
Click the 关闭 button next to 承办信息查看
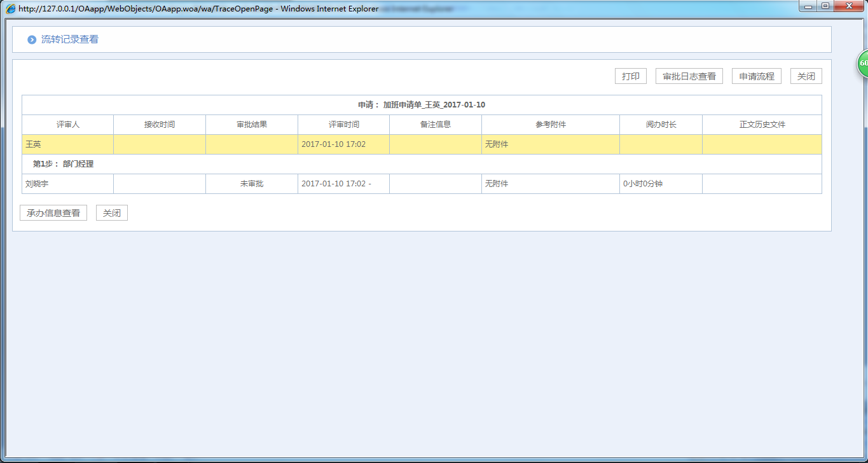tap(112, 213)
